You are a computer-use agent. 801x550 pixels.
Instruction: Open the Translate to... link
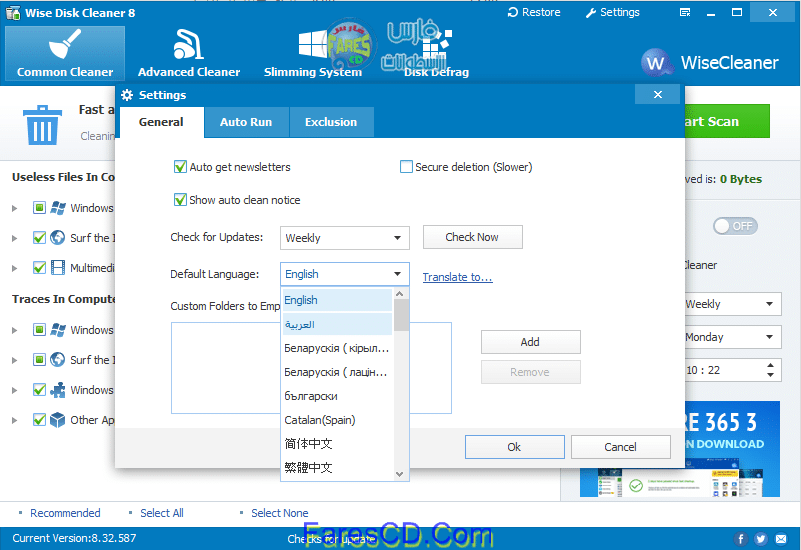pyautogui.click(x=457, y=277)
